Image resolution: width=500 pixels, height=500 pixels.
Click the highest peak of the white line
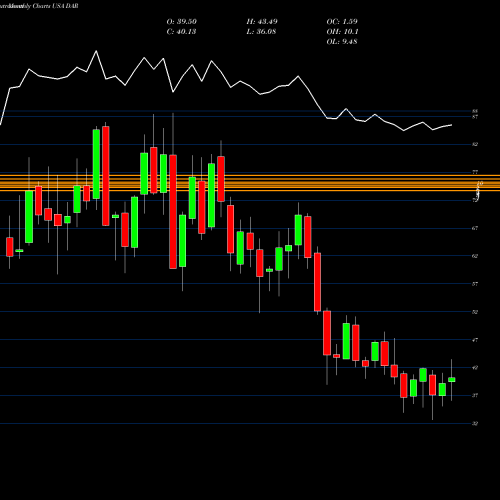point(96,51)
